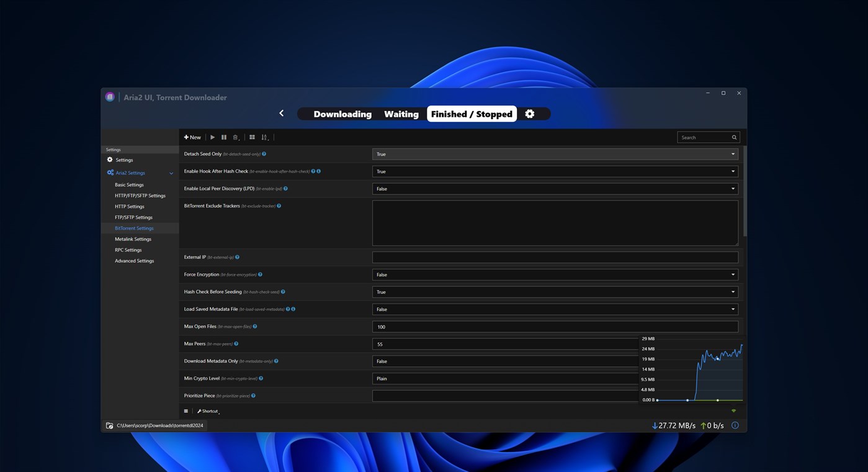
Task: Resume downloads with the play icon
Action: pyautogui.click(x=212, y=137)
